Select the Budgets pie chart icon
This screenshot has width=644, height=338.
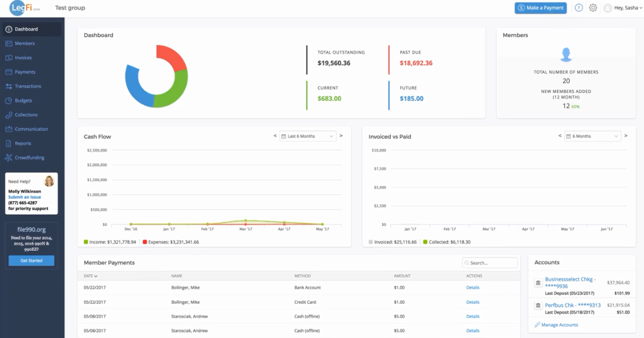(x=9, y=101)
